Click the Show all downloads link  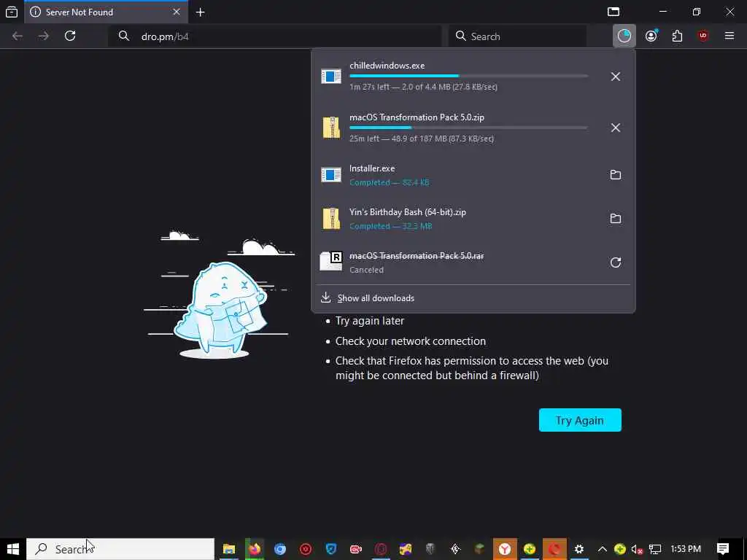[376, 298]
